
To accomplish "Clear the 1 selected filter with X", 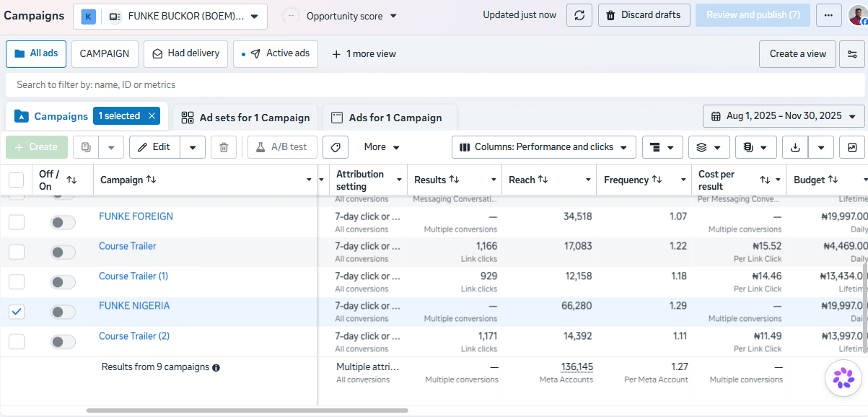I will tap(152, 116).
